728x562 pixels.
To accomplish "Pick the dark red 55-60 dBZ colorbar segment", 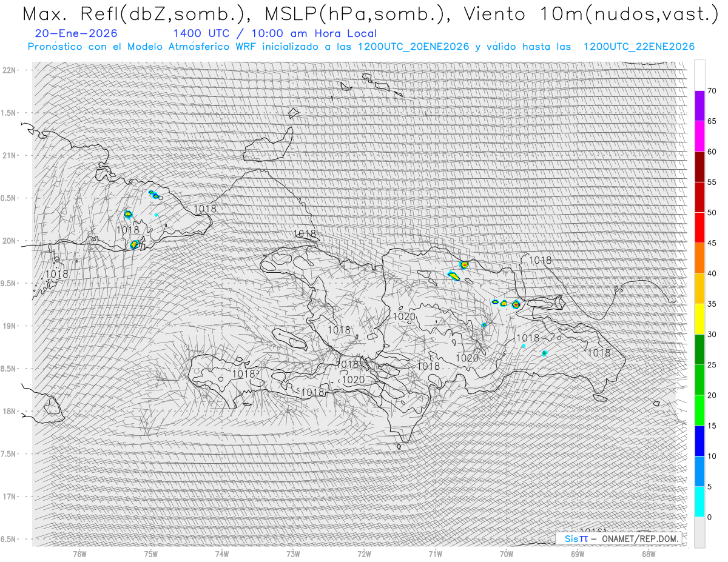I will (699, 167).
